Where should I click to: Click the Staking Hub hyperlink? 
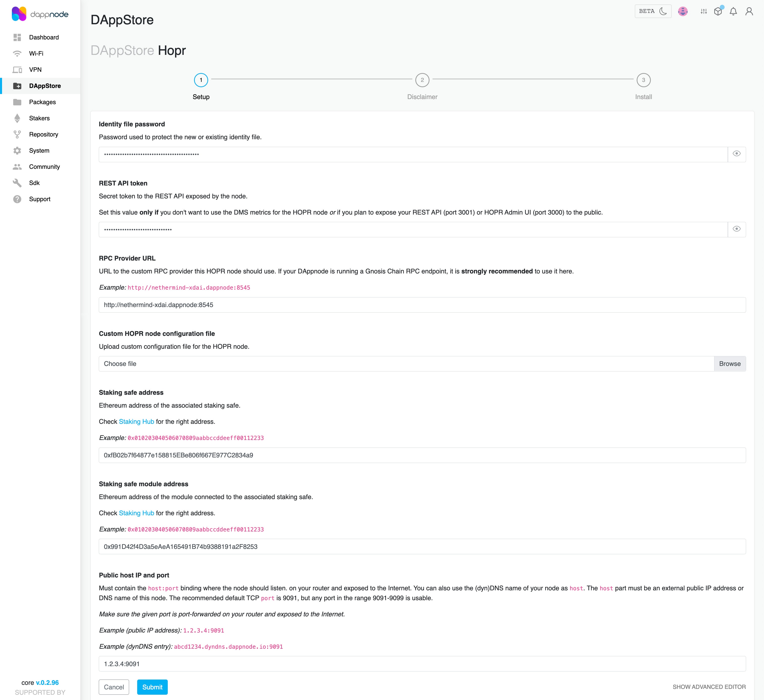(x=136, y=422)
